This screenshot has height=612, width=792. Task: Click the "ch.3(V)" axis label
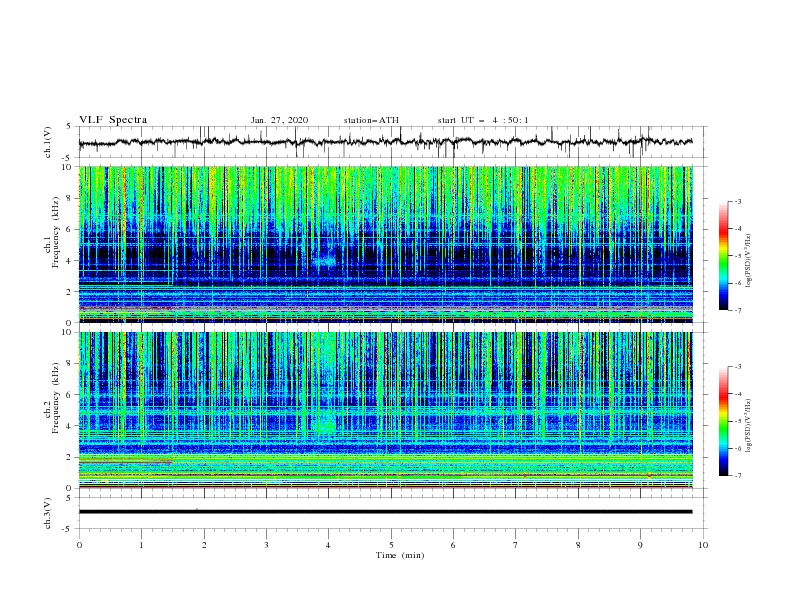coord(48,514)
